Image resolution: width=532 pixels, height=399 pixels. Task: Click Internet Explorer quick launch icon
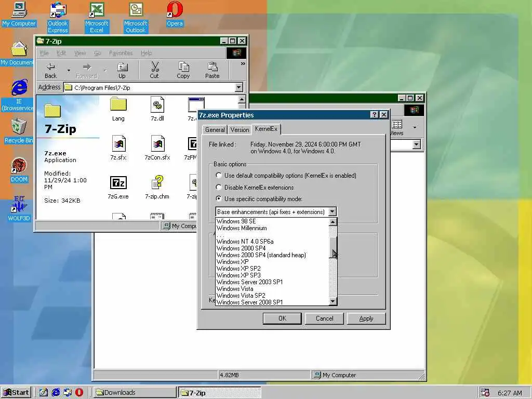56,392
